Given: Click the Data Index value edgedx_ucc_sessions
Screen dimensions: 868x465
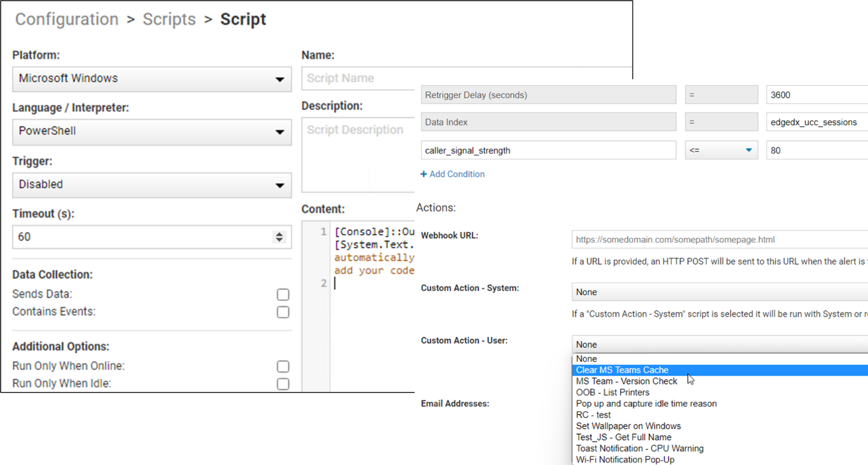Looking at the screenshot, I should 817,122.
